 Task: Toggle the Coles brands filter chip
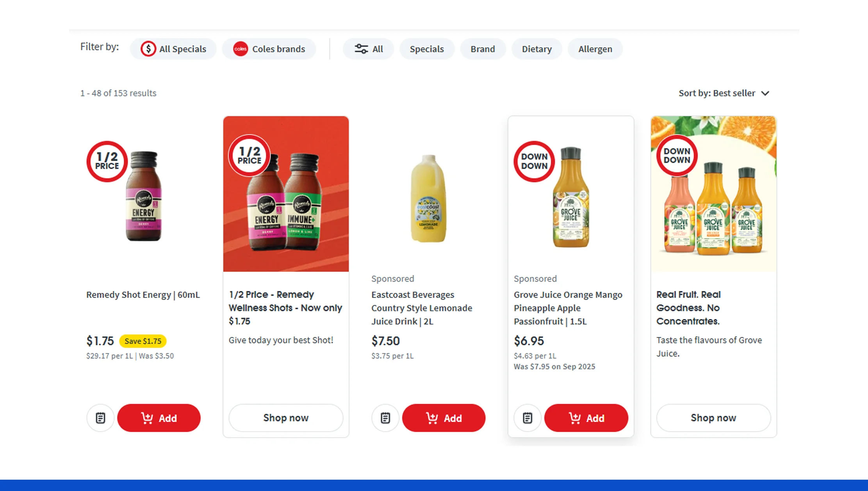tap(269, 48)
